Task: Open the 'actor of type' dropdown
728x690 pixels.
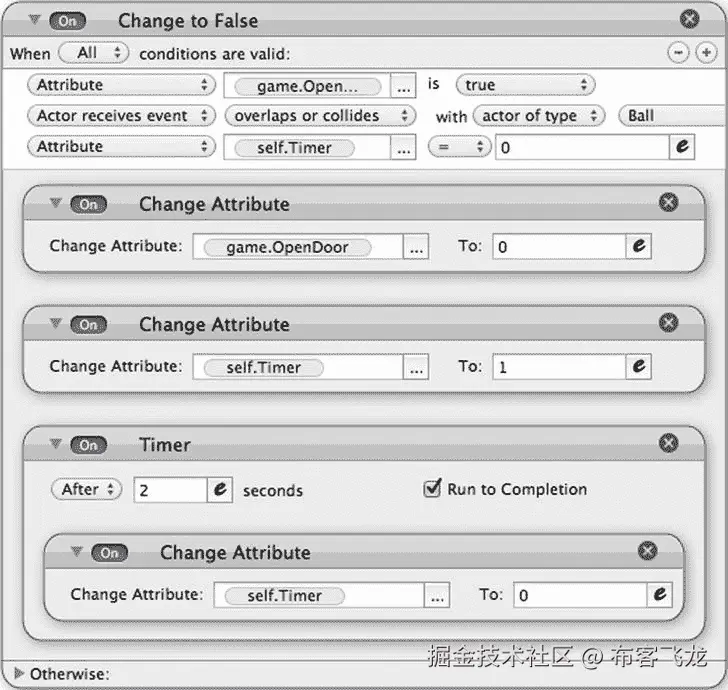Action: click(539, 116)
